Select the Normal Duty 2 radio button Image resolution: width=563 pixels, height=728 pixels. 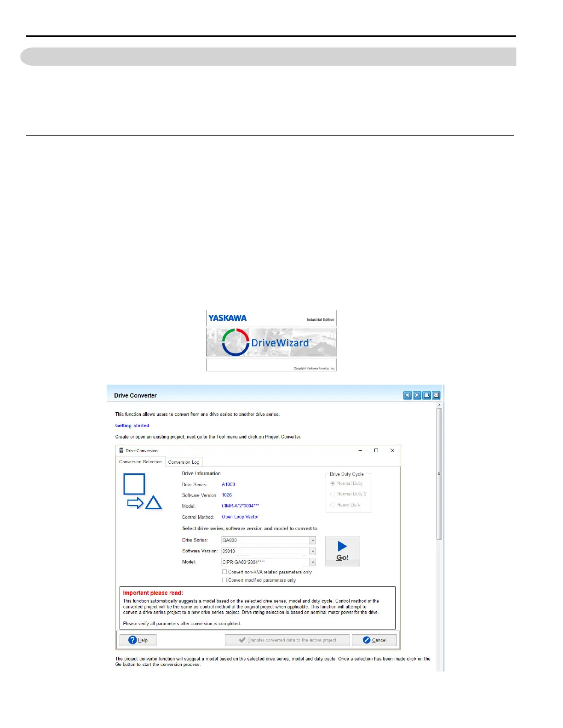pyautogui.click(x=333, y=494)
